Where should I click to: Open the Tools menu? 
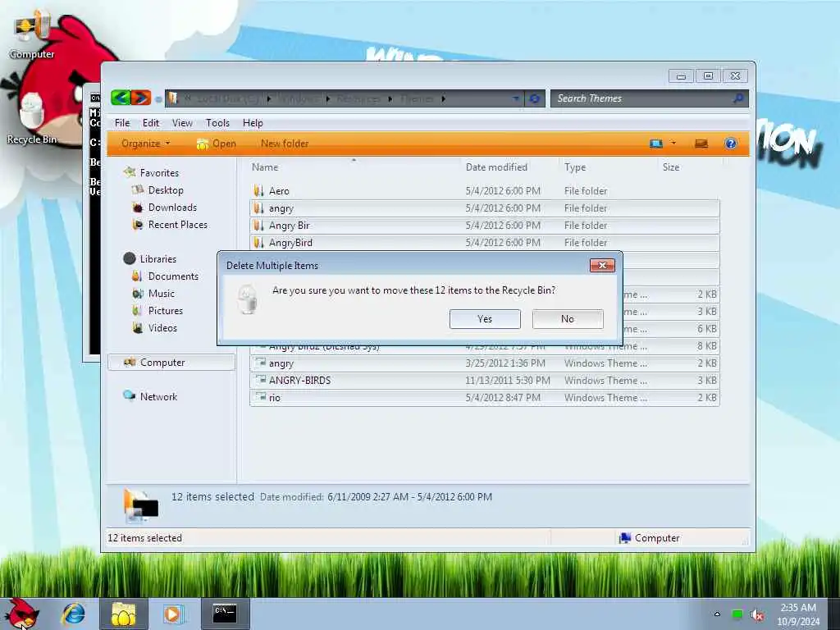217,123
